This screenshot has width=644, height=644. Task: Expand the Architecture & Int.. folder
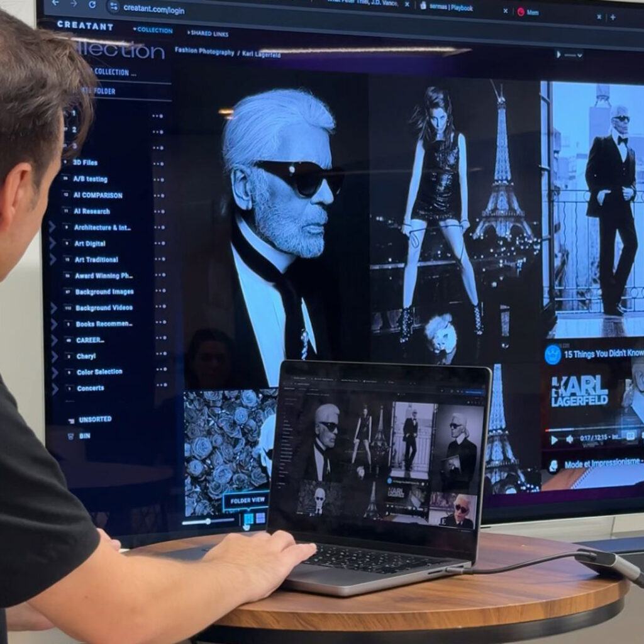coord(52,226)
